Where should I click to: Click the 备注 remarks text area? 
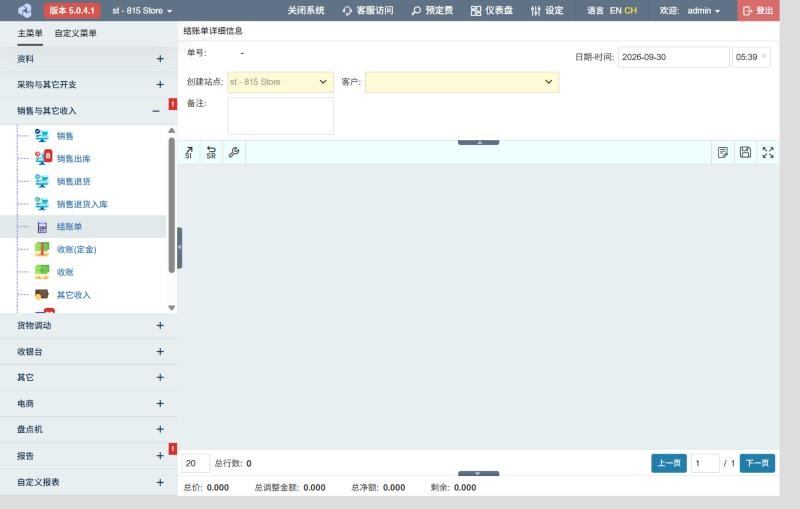click(x=281, y=116)
